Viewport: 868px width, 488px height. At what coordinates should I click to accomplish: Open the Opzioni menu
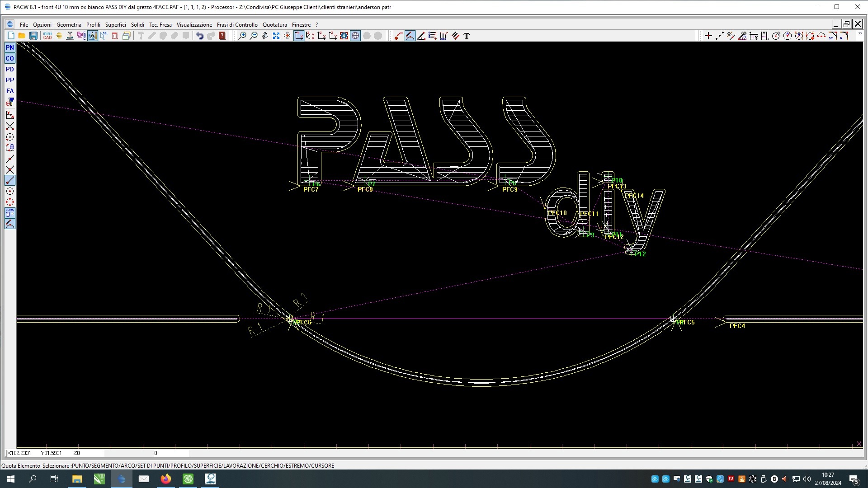click(42, 25)
